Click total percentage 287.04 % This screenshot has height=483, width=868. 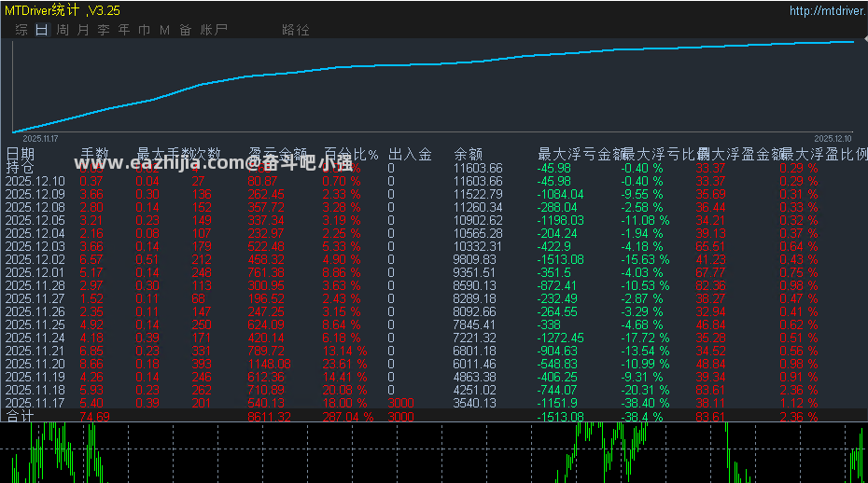click(x=348, y=417)
